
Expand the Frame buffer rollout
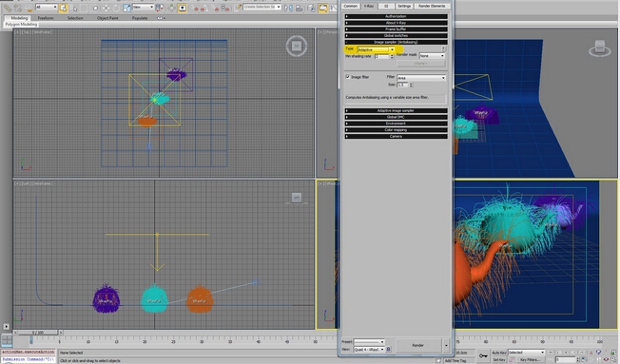[396, 29]
